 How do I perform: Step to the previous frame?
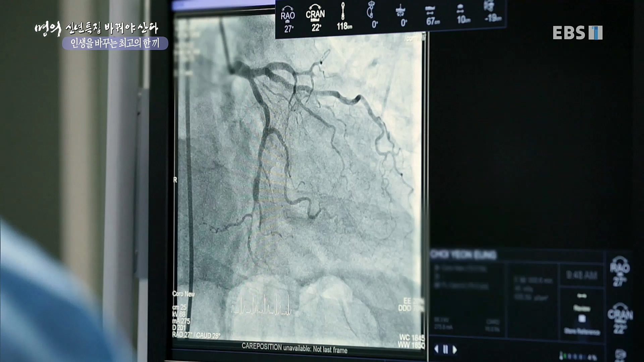(436, 349)
